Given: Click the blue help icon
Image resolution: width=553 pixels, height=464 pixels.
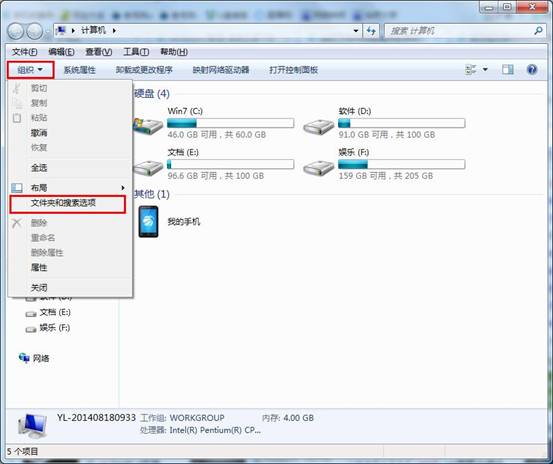Looking at the screenshot, I should point(532,69).
